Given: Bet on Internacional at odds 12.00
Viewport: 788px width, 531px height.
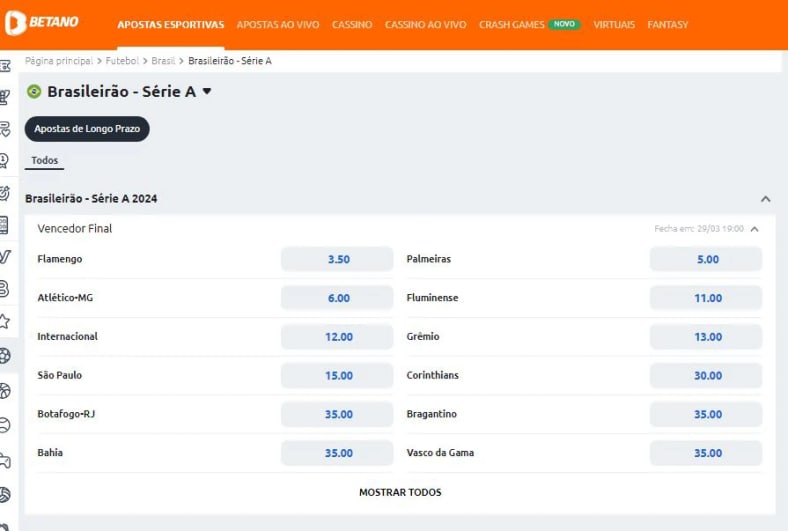Looking at the screenshot, I should tap(337, 337).
